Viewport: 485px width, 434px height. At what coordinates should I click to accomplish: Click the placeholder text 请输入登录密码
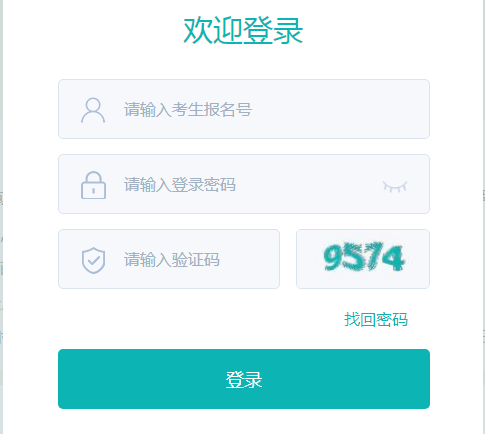click(x=180, y=185)
